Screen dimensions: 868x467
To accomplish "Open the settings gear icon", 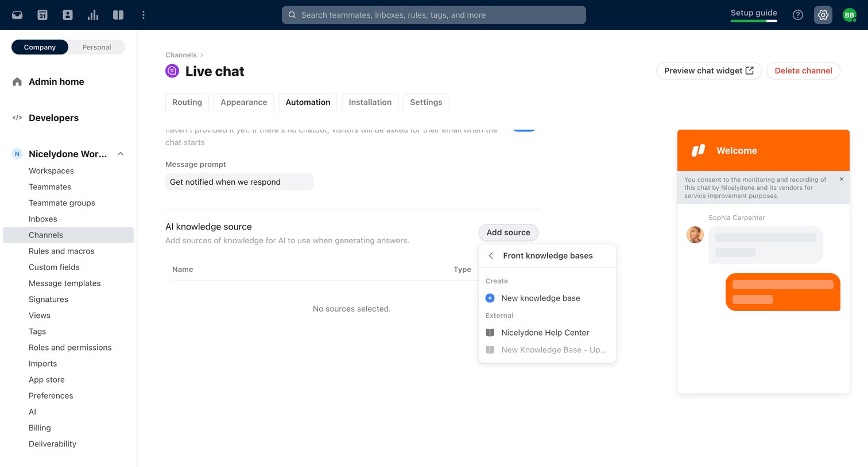I will point(823,15).
